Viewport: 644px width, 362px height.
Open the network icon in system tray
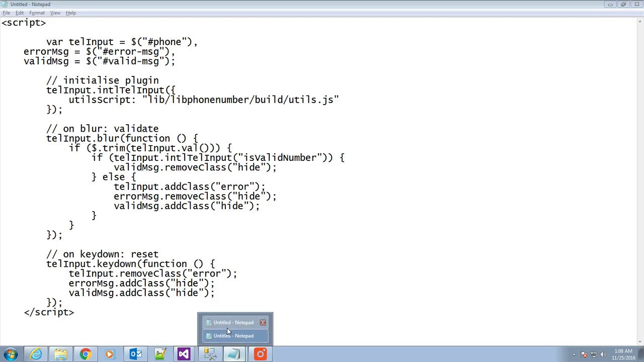594,354
